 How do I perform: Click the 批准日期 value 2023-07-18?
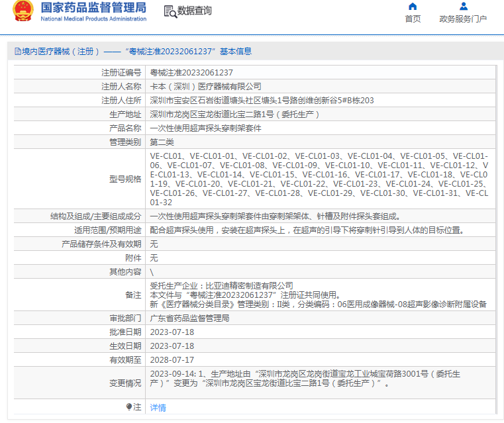pyautogui.click(x=172, y=332)
